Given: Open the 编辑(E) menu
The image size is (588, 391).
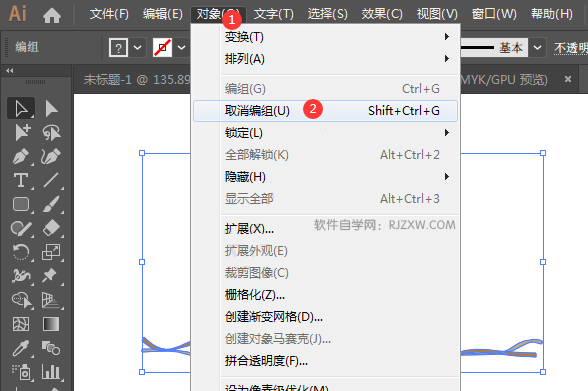Looking at the screenshot, I should tap(163, 14).
